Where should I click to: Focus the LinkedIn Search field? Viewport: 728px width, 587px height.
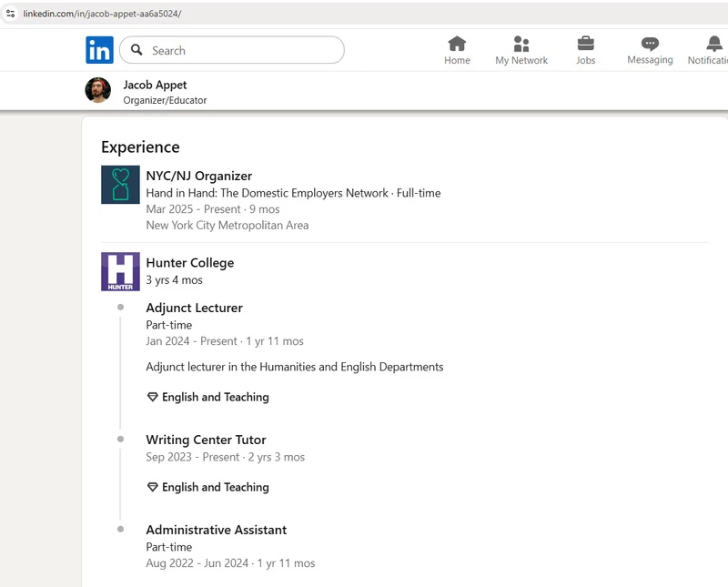pos(232,50)
